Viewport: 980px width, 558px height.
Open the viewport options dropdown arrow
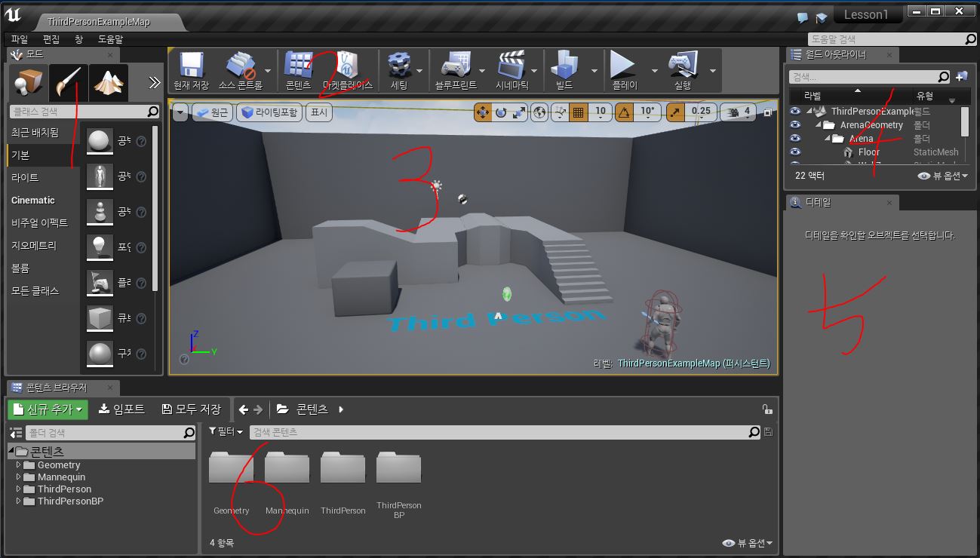(x=180, y=112)
